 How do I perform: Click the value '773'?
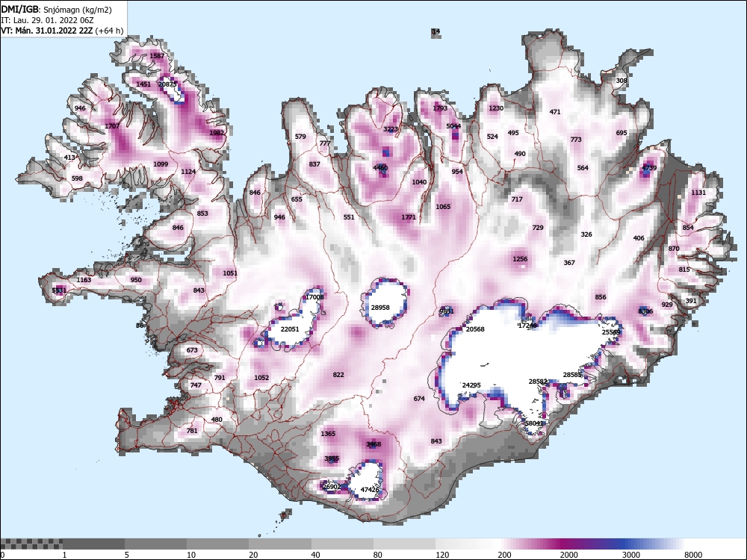click(576, 140)
